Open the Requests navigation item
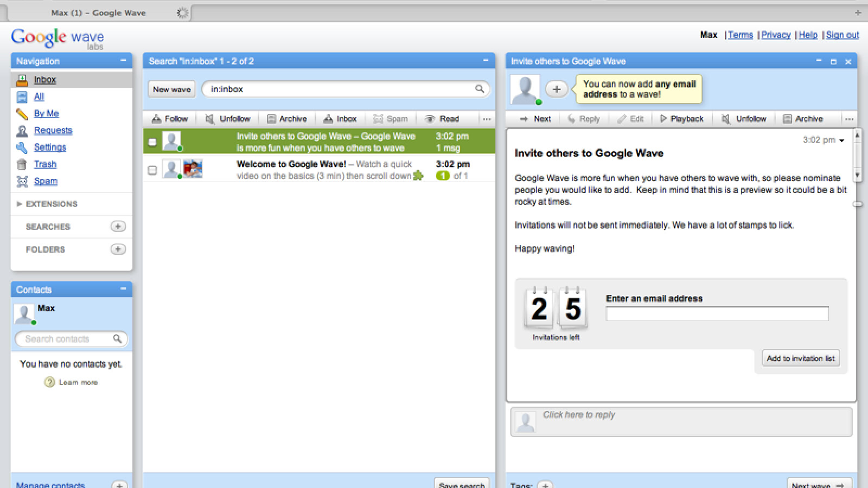 [x=53, y=130]
